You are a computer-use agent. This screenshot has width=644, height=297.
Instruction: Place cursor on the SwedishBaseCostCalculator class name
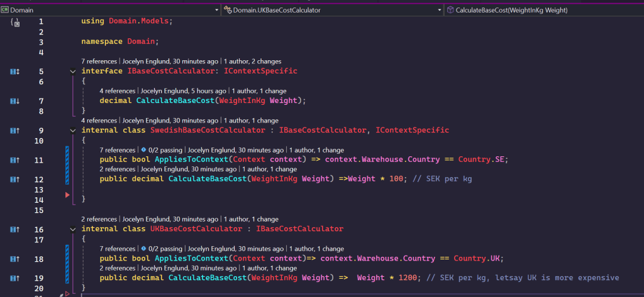pyautogui.click(x=199, y=131)
